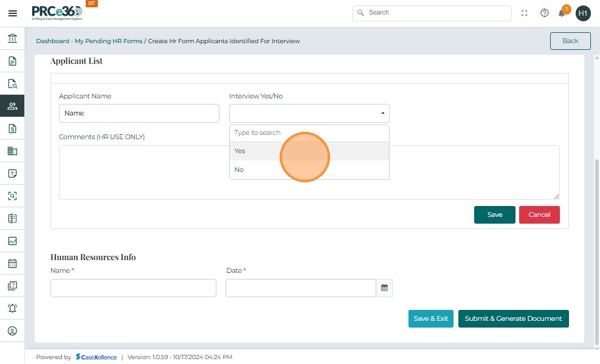Open the user account sidebar icon
The height and width of the screenshot is (364, 600).
(12, 331)
